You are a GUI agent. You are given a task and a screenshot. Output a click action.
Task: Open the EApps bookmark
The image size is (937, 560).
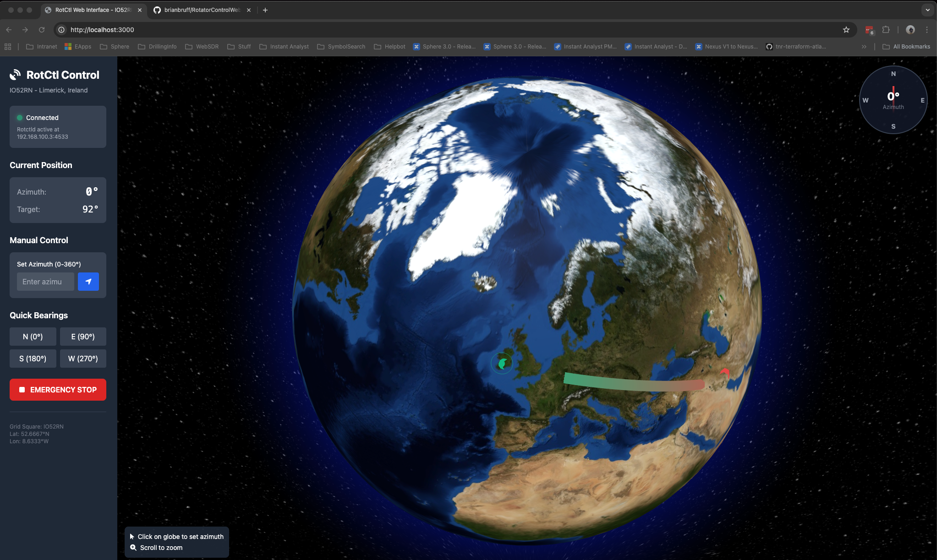pos(78,47)
